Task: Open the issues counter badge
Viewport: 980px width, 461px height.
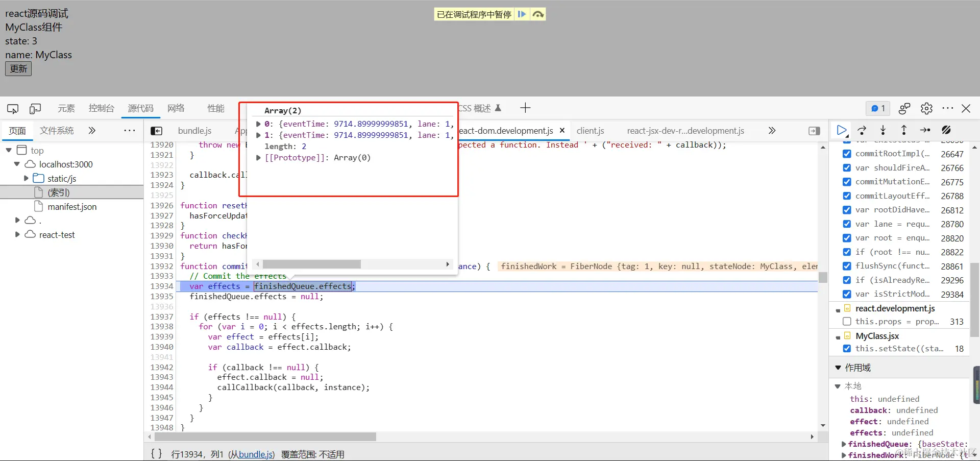Action: click(x=878, y=108)
